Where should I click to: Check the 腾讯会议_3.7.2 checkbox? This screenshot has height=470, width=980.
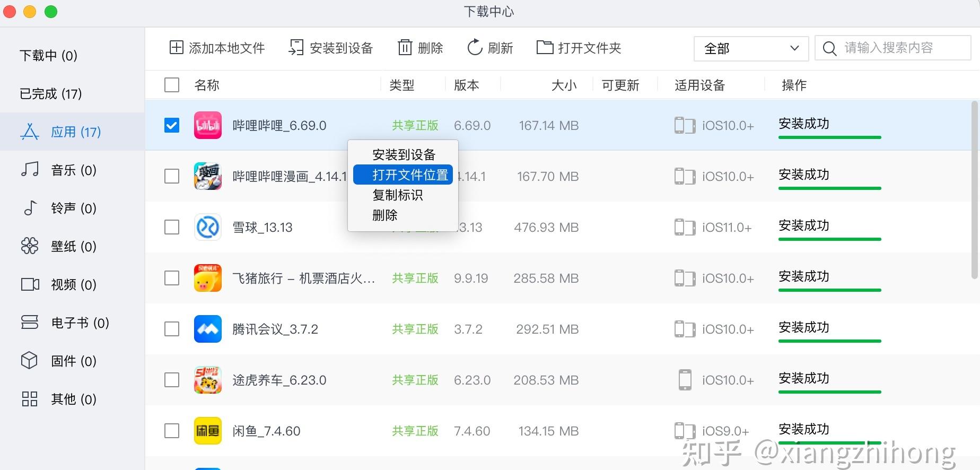click(x=172, y=329)
